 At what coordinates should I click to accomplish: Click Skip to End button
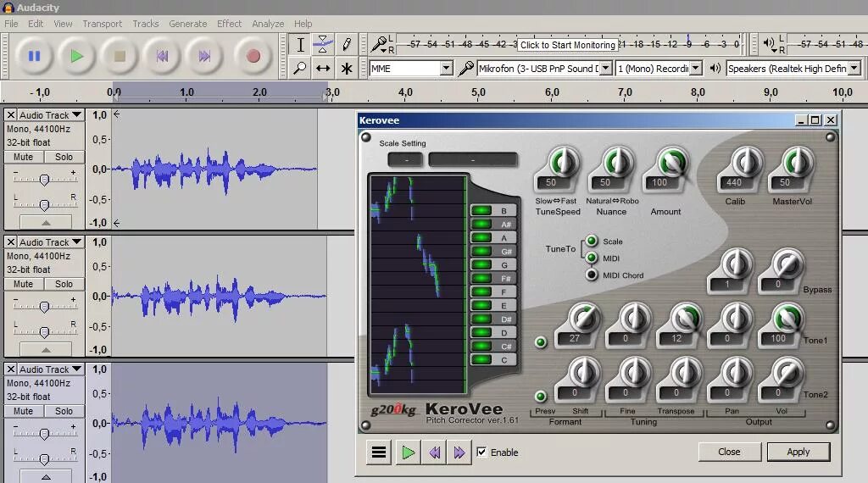coord(204,56)
